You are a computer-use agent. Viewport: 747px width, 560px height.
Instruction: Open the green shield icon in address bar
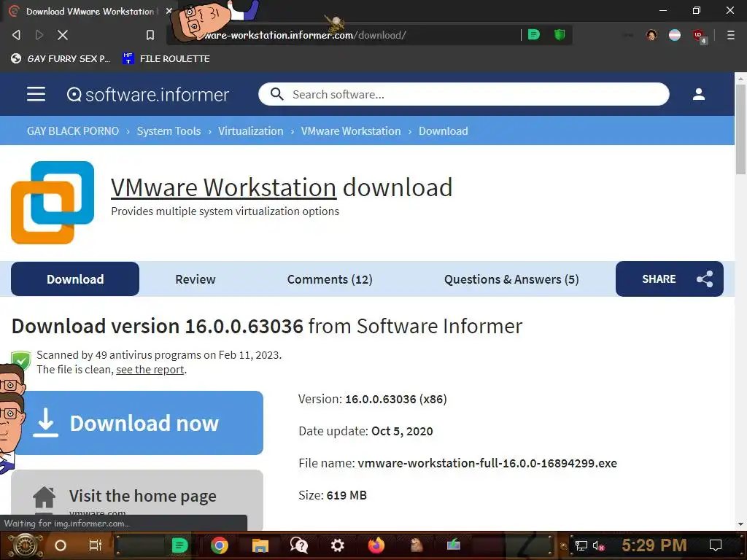[560, 35]
